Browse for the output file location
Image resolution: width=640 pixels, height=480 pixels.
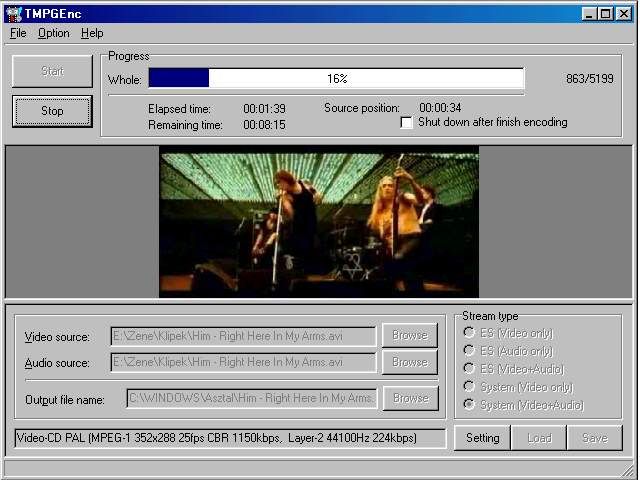tap(410, 399)
